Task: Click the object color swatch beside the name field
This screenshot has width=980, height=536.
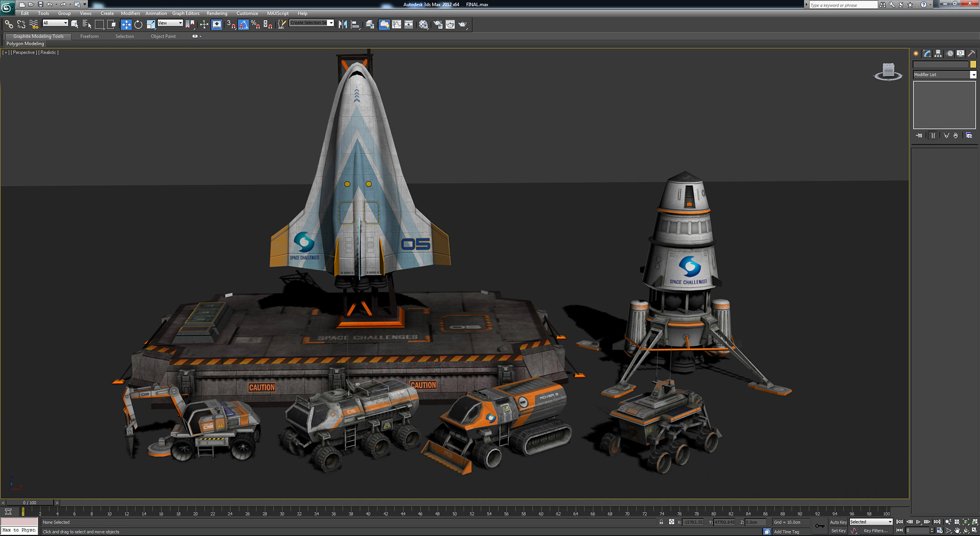Action: [x=973, y=64]
